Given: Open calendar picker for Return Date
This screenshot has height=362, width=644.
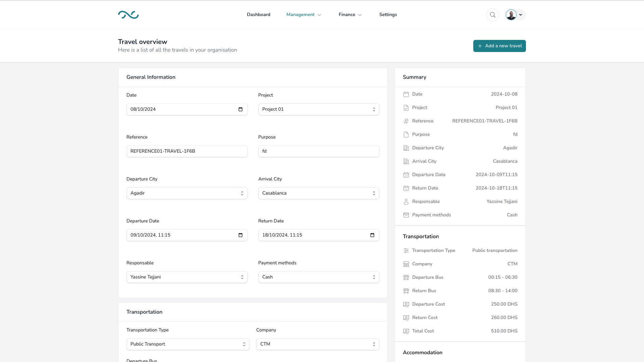Looking at the screenshot, I should (x=372, y=235).
